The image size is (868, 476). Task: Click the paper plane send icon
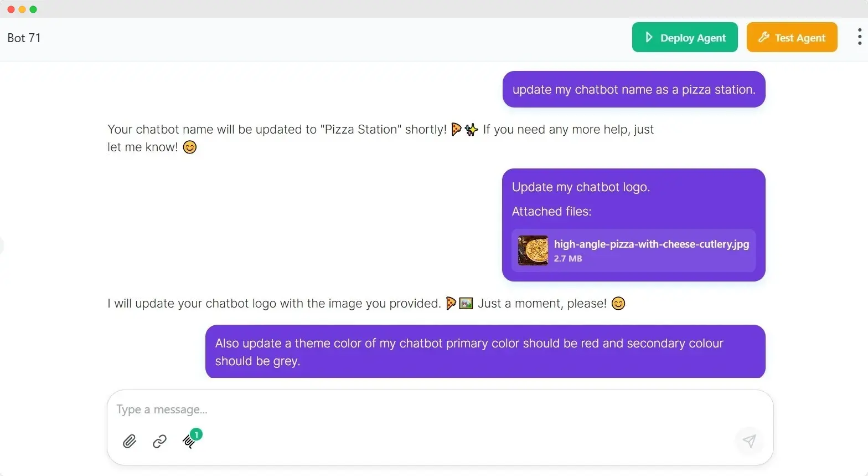point(749,441)
